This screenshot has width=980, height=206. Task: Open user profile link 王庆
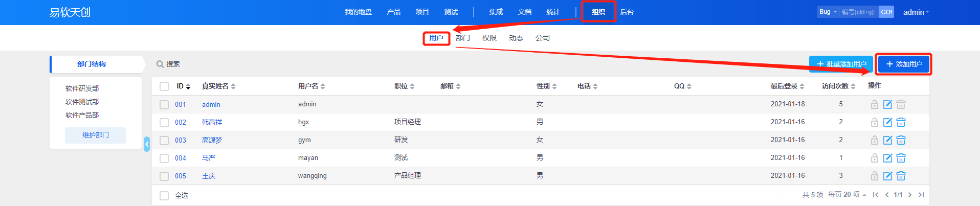[209, 176]
